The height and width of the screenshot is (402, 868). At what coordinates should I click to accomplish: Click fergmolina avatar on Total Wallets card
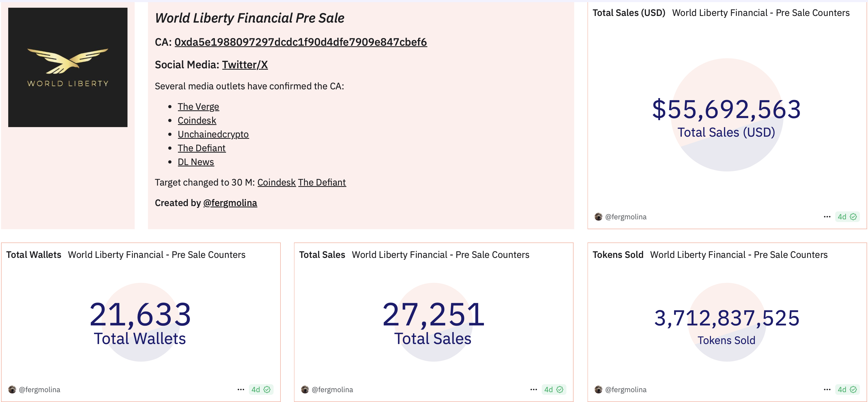(x=12, y=390)
